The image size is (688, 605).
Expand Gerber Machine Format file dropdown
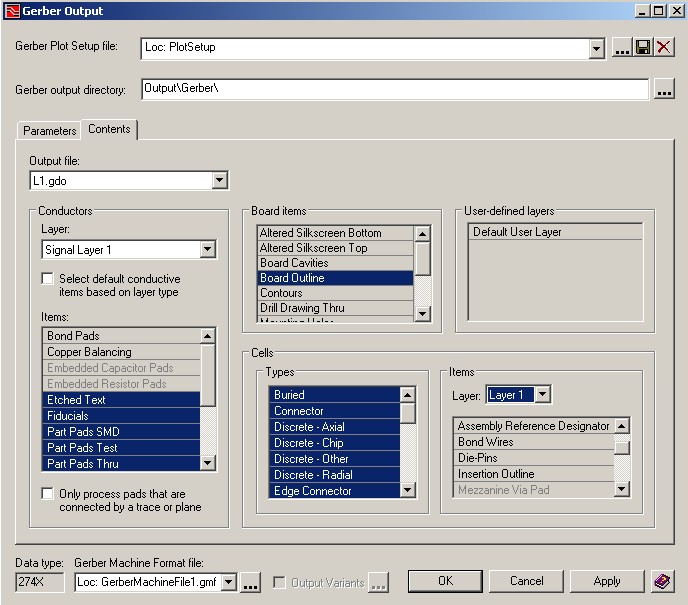(229, 582)
